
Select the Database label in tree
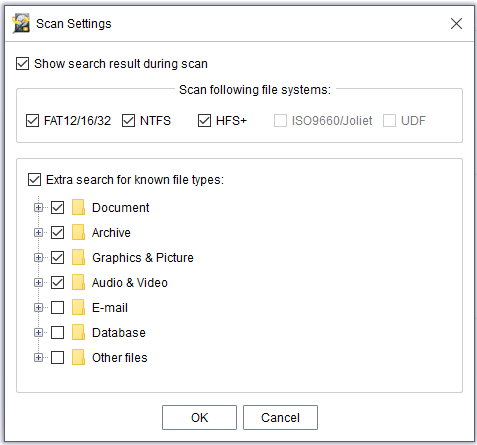point(119,333)
